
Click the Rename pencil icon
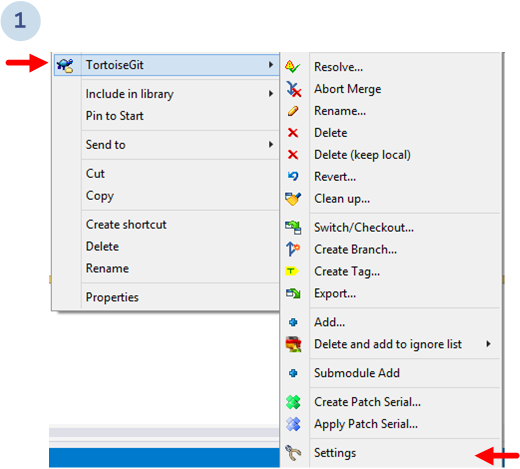pos(293,111)
